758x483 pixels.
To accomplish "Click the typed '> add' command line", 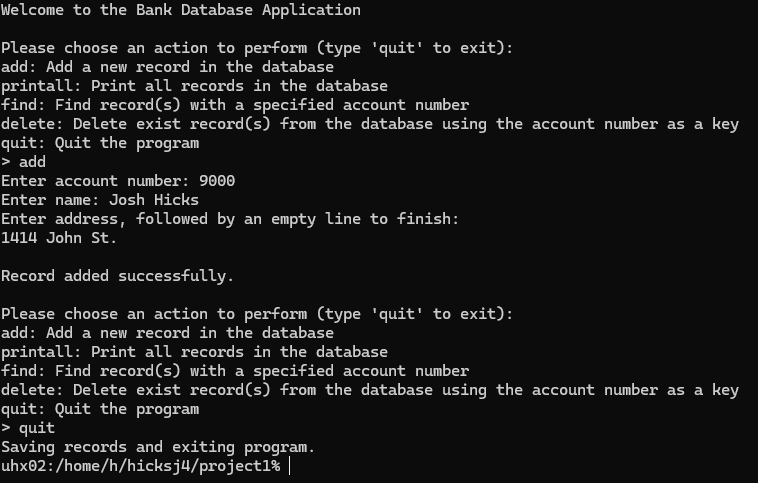I will [x=24, y=162].
